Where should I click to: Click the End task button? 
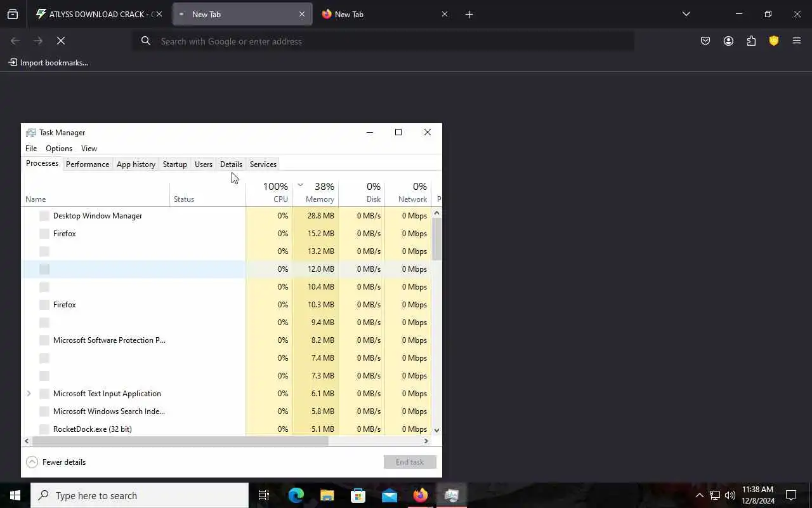point(410,462)
